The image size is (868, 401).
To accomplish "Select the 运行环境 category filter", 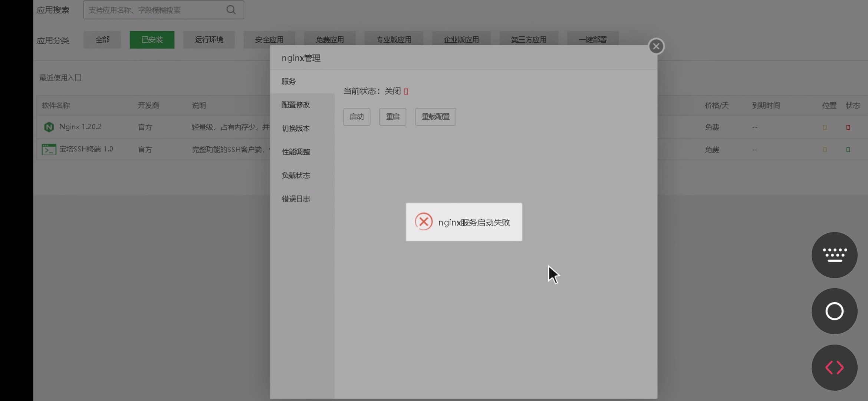I will tap(209, 40).
